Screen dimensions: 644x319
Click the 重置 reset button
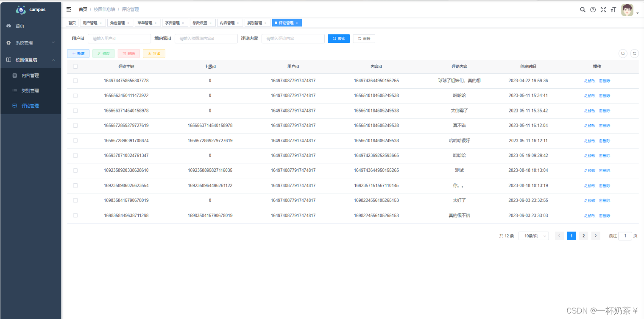(364, 39)
